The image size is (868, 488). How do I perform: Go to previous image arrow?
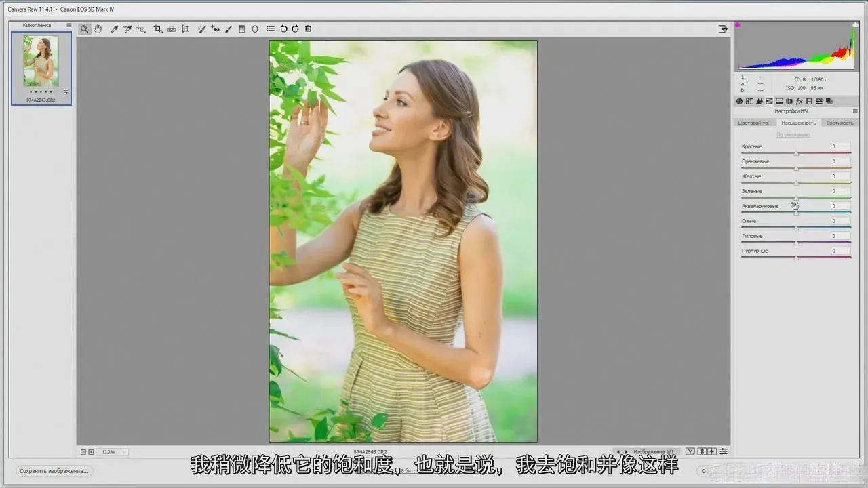618,451
